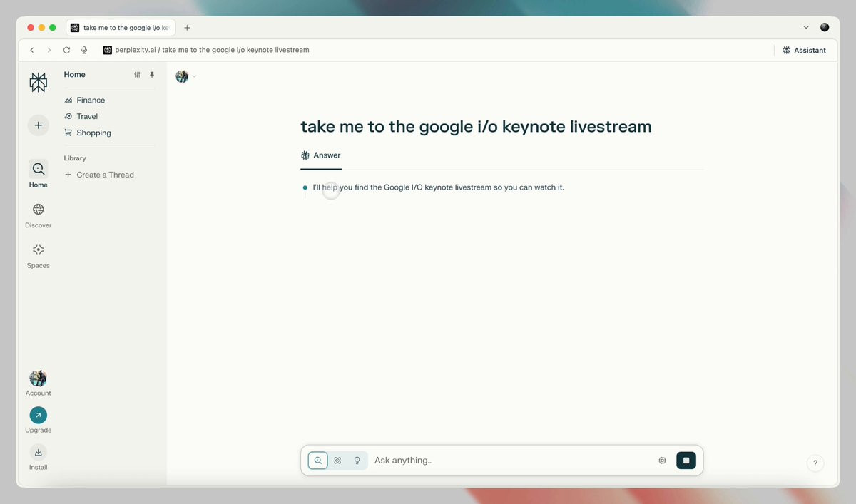Image resolution: width=856 pixels, height=504 pixels.
Task: Open Travel in sidebar
Action: coord(81,116)
